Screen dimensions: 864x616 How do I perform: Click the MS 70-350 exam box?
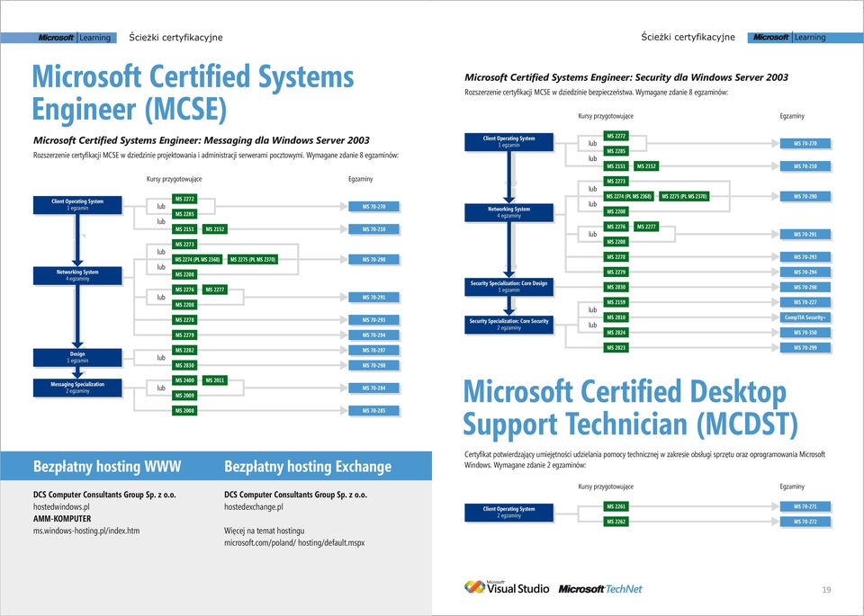[805, 333]
